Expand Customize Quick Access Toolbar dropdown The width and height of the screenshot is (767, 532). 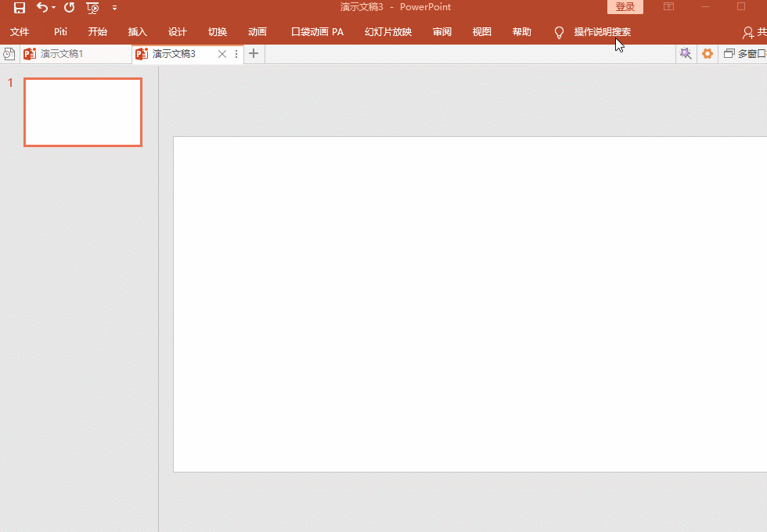[x=115, y=8]
